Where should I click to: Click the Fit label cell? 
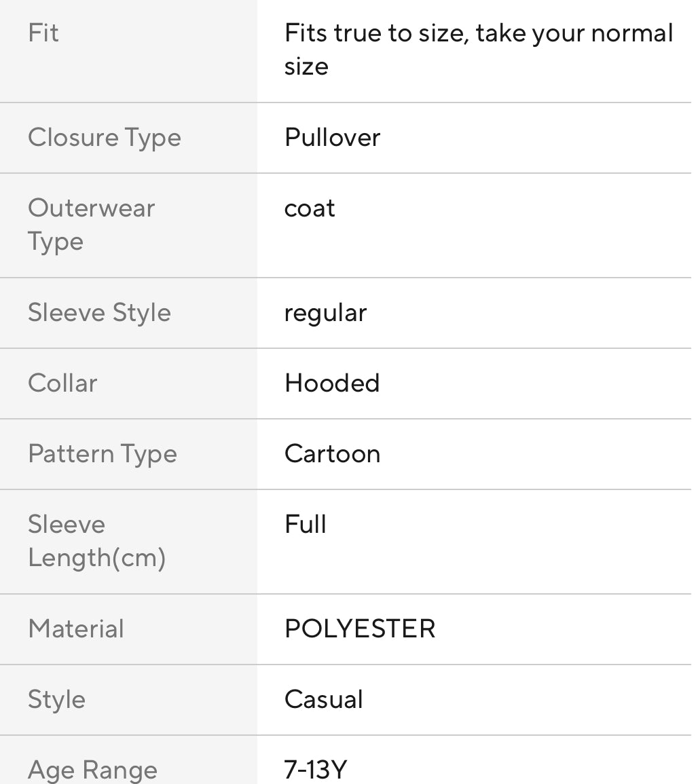coord(43,33)
